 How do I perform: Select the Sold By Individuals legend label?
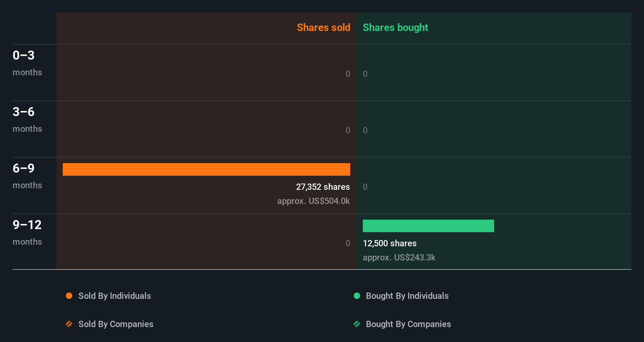(115, 296)
